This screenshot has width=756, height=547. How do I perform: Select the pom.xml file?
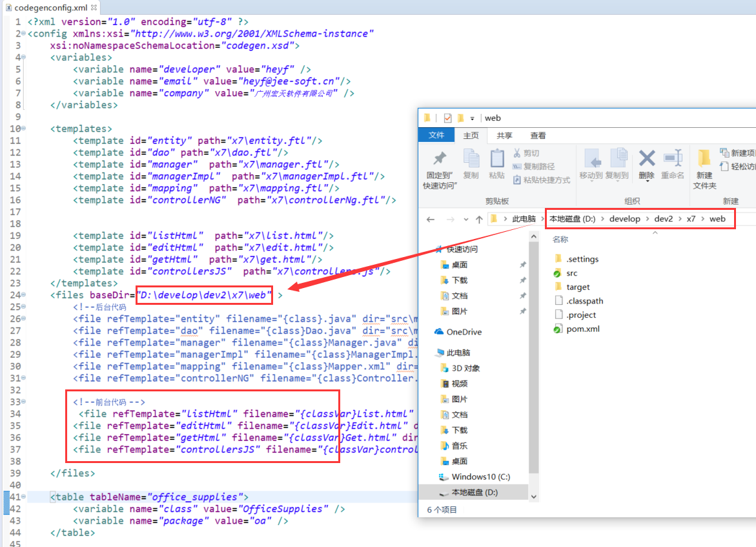(x=577, y=329)
